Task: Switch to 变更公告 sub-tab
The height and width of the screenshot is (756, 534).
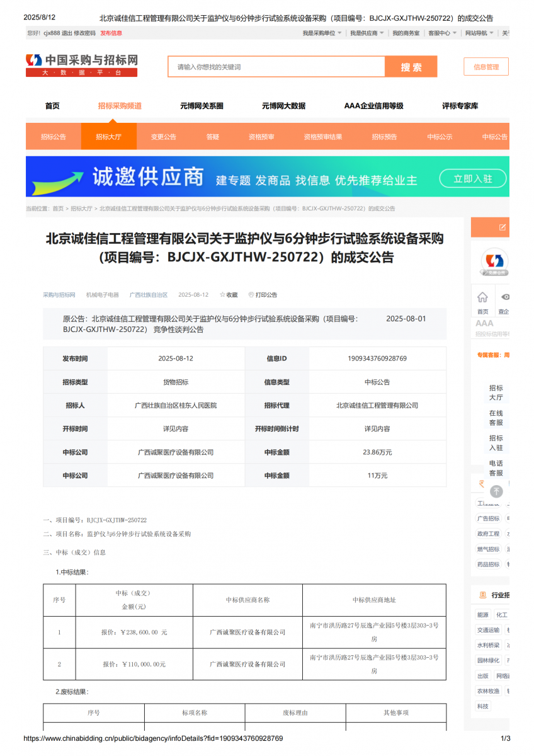Action: pyautogui.click(x=164, y=137)
